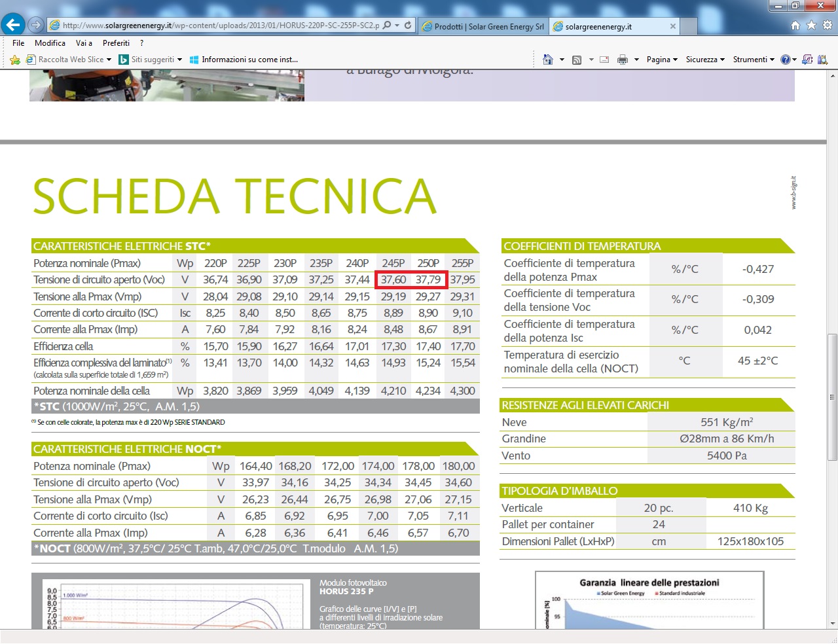Click the STC header cell 255P
838x644 pixels.
point(462,263)
